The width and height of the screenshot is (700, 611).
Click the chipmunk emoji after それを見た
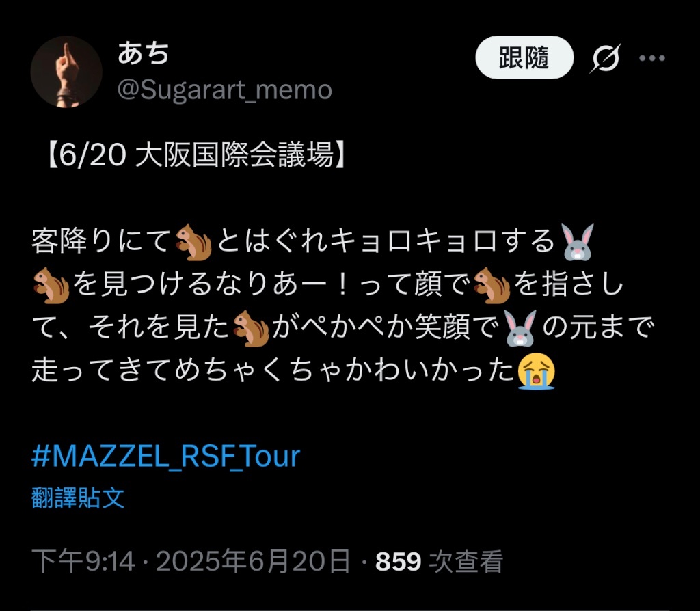point(252,329)
